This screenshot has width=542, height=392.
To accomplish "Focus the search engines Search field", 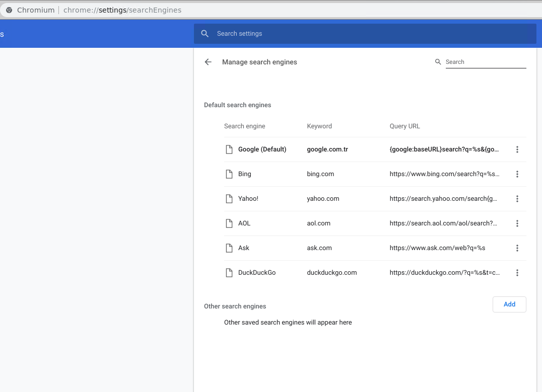I will coord(486,62).
